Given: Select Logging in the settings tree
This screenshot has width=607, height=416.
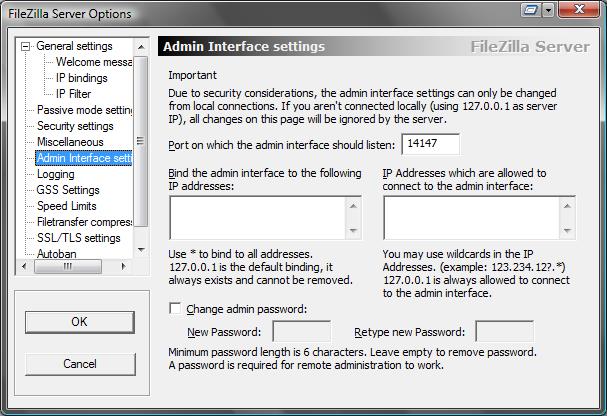Looking at the screenshot, I should tap(56, 174).
